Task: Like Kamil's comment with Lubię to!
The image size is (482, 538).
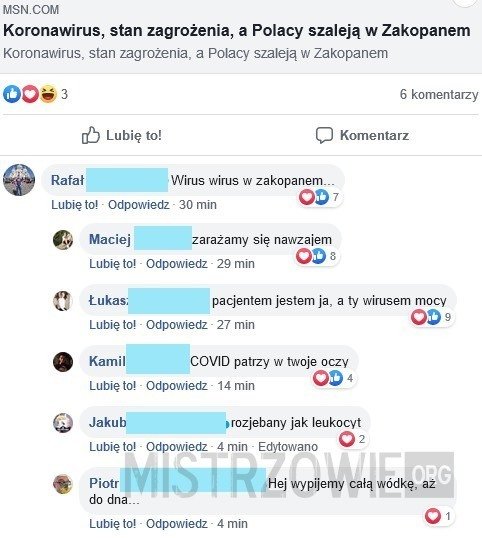Action: 113,386
